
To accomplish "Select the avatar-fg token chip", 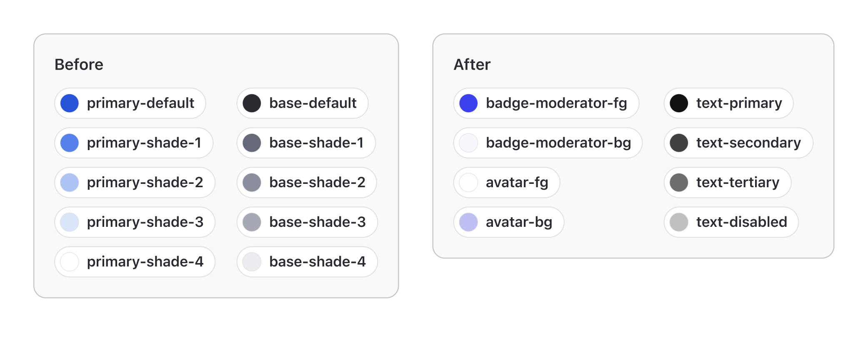I will [x=507, y=183].
